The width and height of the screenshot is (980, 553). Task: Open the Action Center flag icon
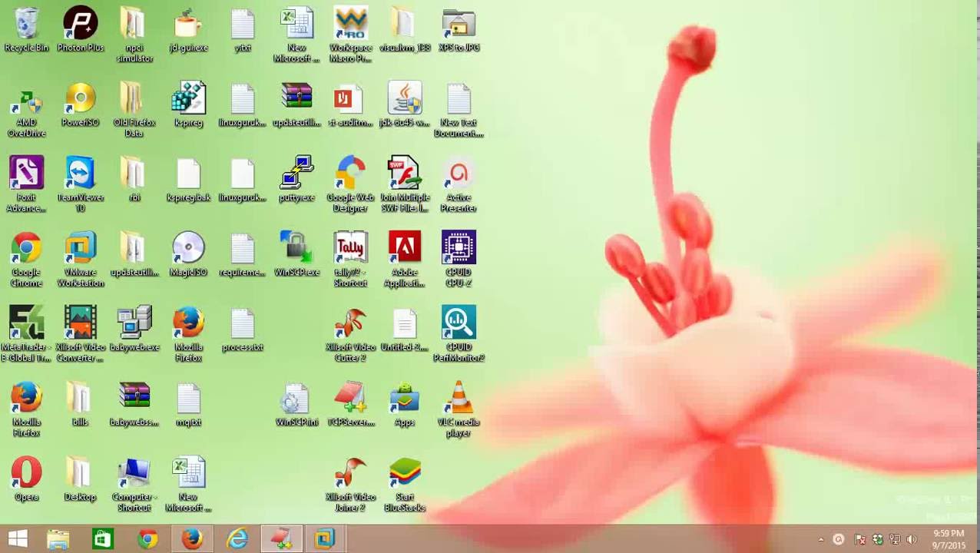(860, 539)
